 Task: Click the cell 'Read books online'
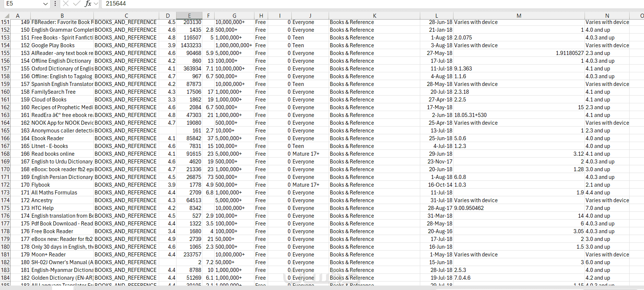coord(62,154)
